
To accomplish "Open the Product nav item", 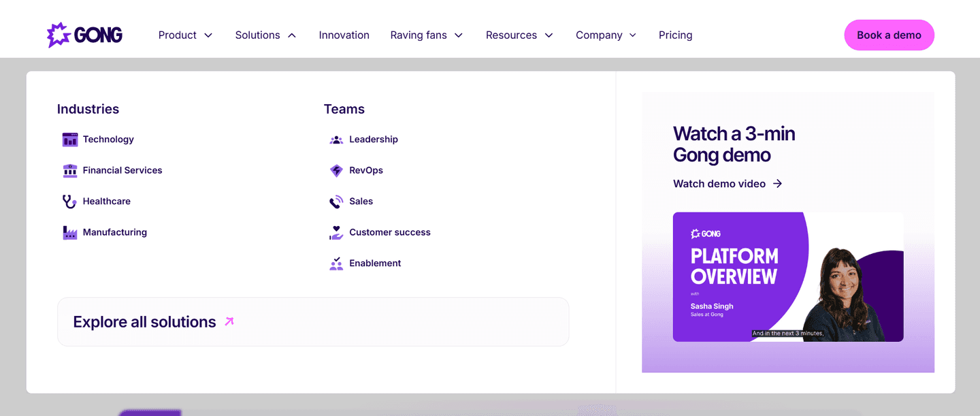I will (178, 35).
